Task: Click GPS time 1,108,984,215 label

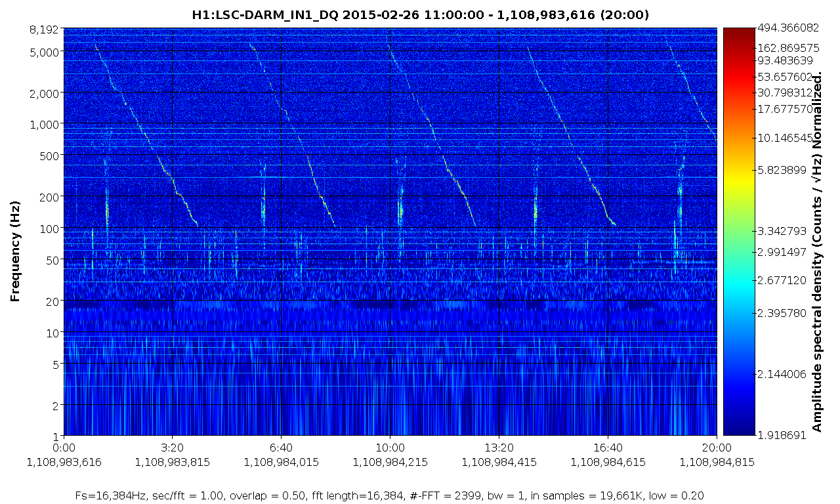Action: point(390,462)
